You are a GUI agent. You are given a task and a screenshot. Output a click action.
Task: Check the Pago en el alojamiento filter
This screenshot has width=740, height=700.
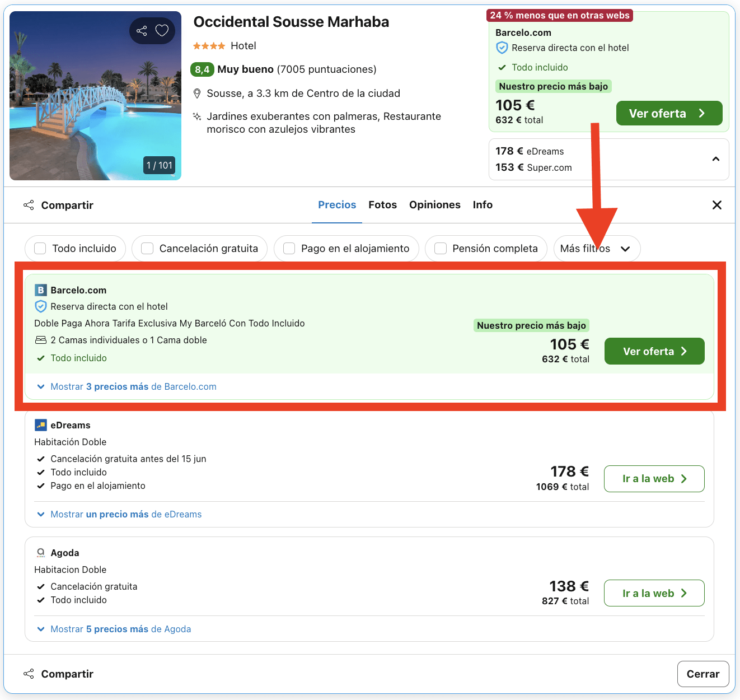coord(289,249)
